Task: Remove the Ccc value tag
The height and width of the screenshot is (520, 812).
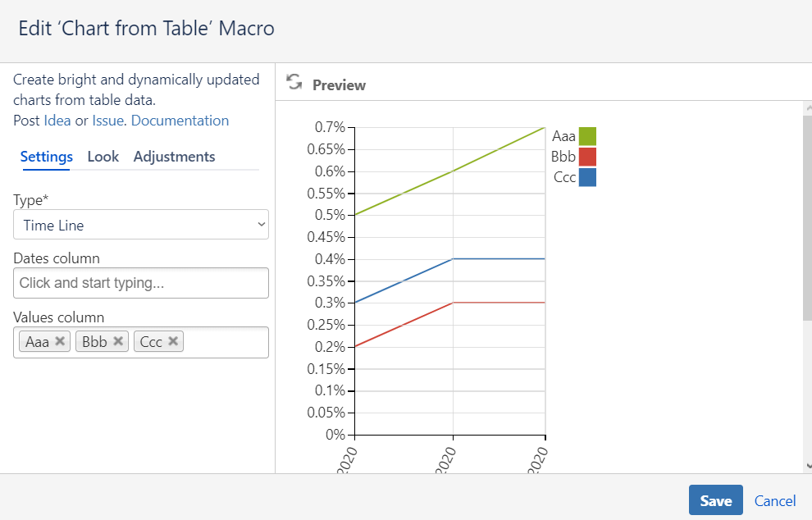Action: click(173, 342)
